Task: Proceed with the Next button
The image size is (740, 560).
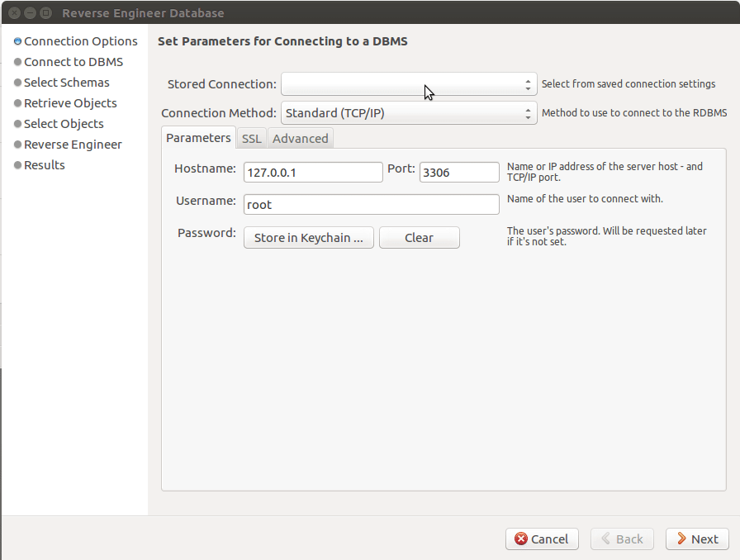Action: point(697,539)
